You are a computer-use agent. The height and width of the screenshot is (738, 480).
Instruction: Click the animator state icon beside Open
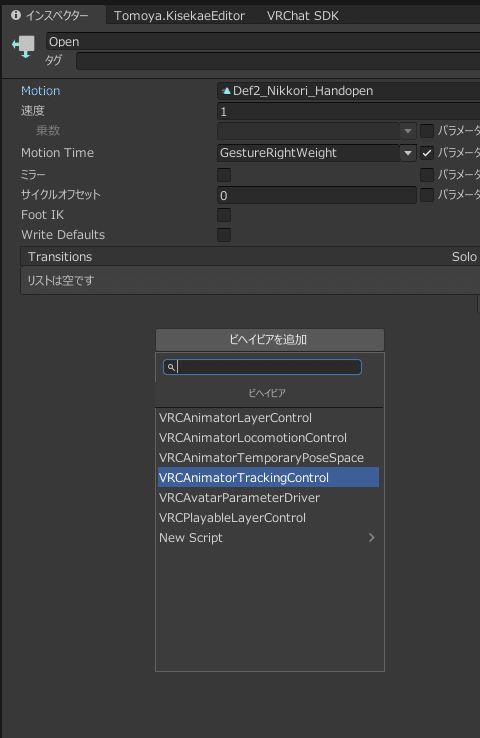(x=24, y=46)
